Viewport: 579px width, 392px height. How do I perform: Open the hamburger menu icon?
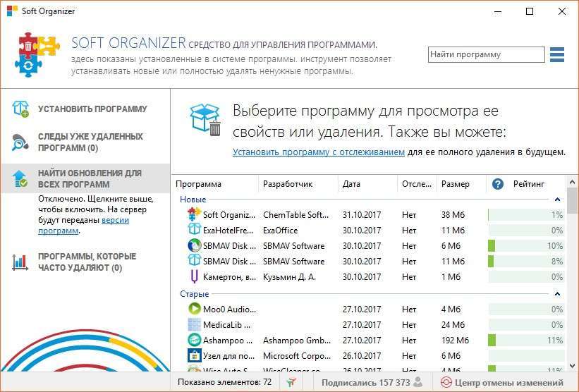pos(557,54)
